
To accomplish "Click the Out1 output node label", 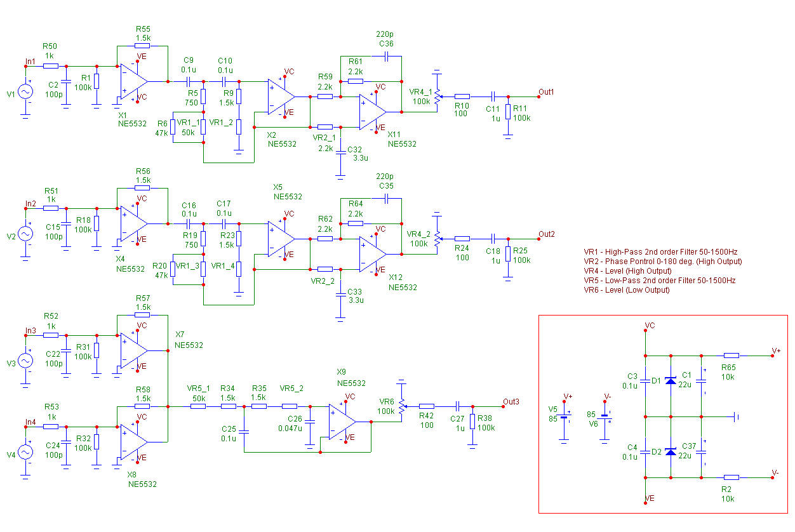I will pos(546,92).
